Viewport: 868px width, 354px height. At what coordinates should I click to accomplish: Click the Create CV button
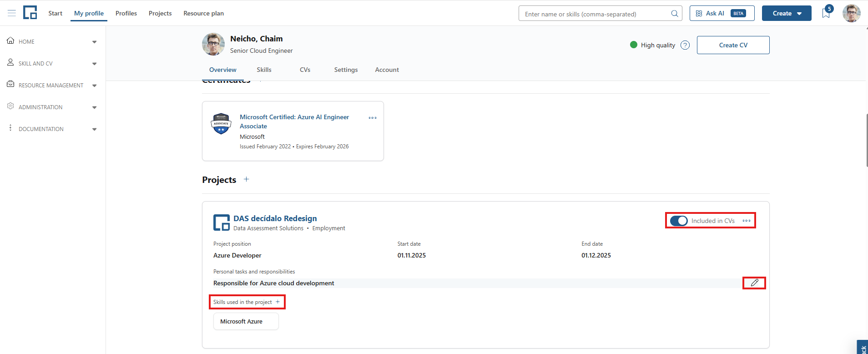(733, 45)
